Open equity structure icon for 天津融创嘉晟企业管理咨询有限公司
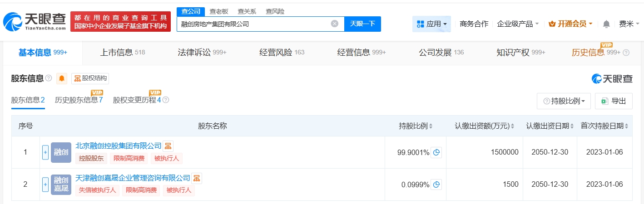Image resolution: width=644 pixels, height=204 pixels. coord(197,178)
